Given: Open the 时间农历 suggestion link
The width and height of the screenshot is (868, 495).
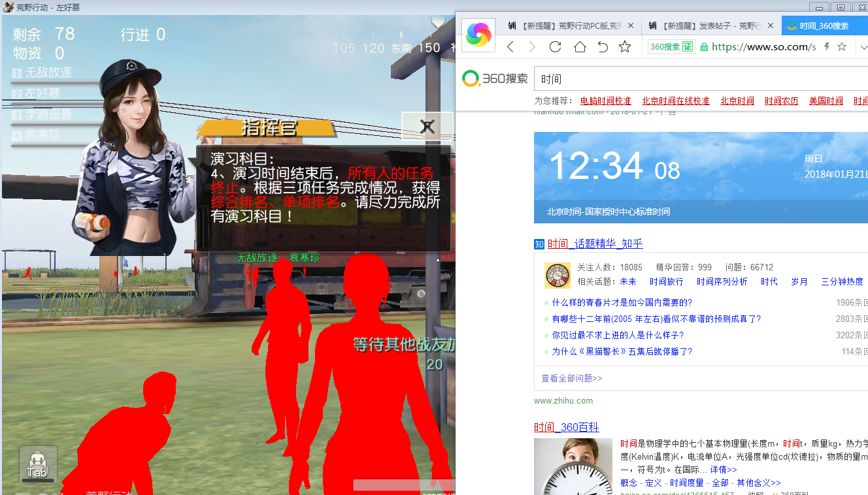Looking at the screenshot, I should click(782, 101).
